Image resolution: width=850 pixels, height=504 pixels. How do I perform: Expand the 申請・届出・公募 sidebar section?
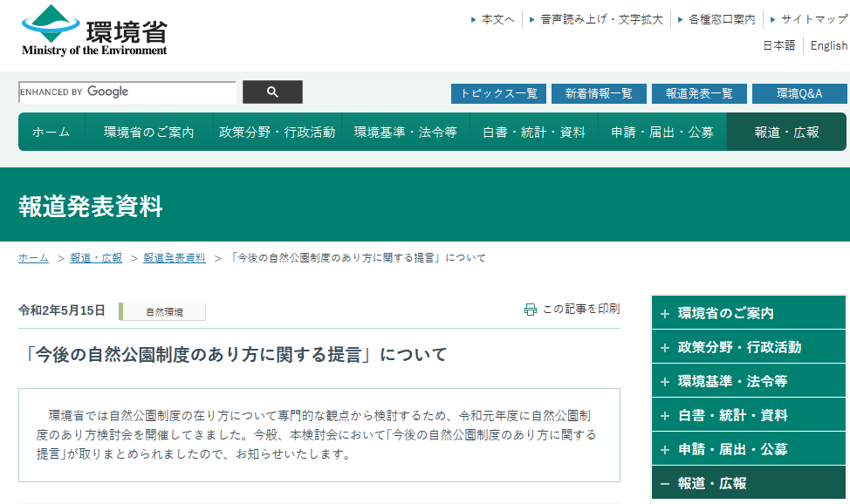(748, 448)
